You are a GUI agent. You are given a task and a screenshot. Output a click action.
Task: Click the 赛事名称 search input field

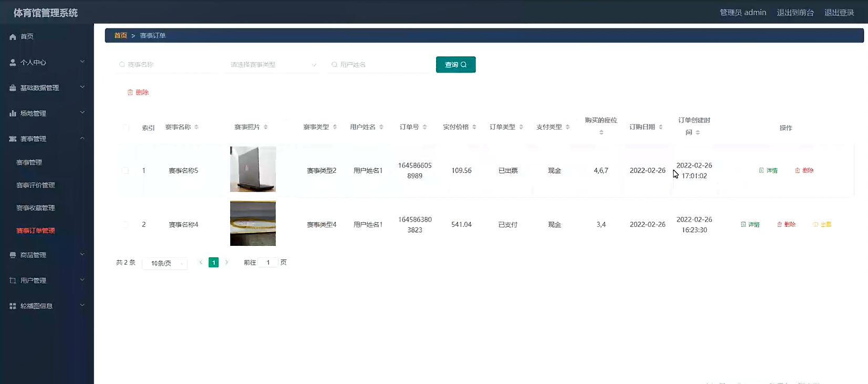168,65
